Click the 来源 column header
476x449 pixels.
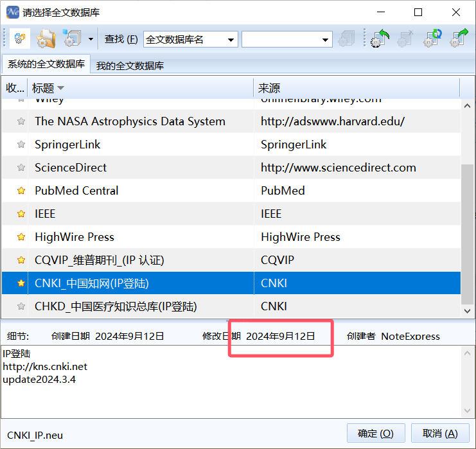(357, 88)
